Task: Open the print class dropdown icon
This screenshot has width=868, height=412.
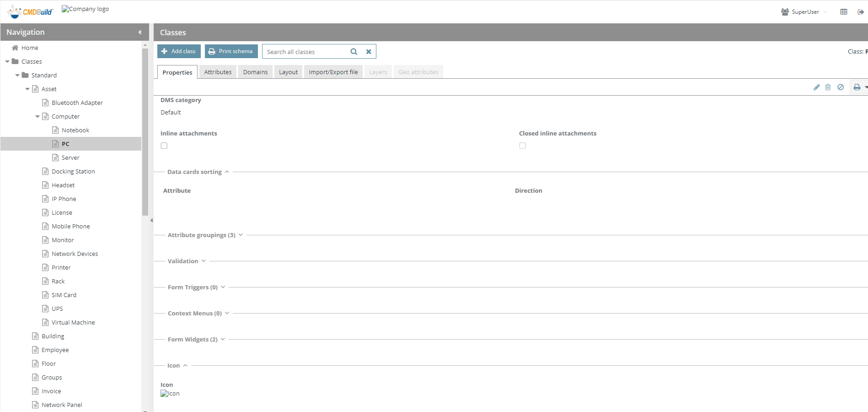Action: point(859,87)
